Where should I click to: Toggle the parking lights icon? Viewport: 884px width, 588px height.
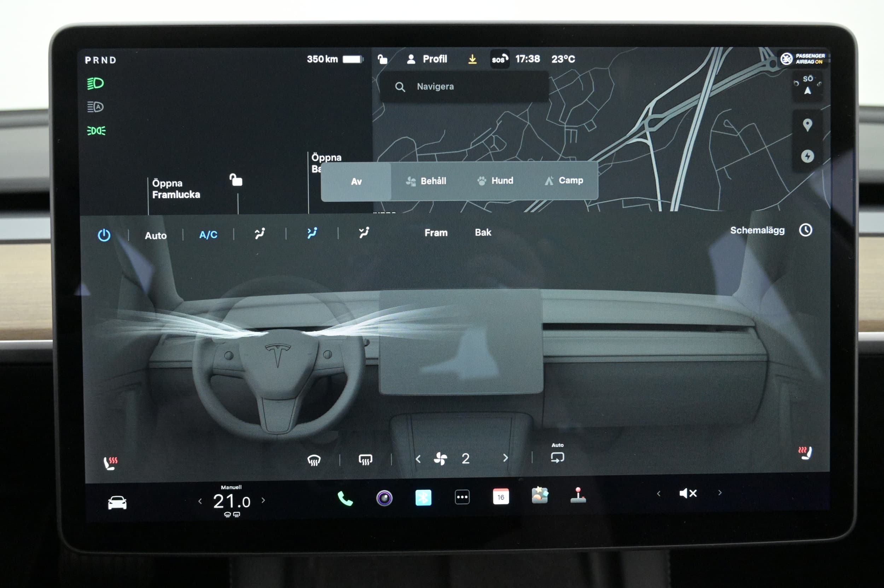pos(96,130)
